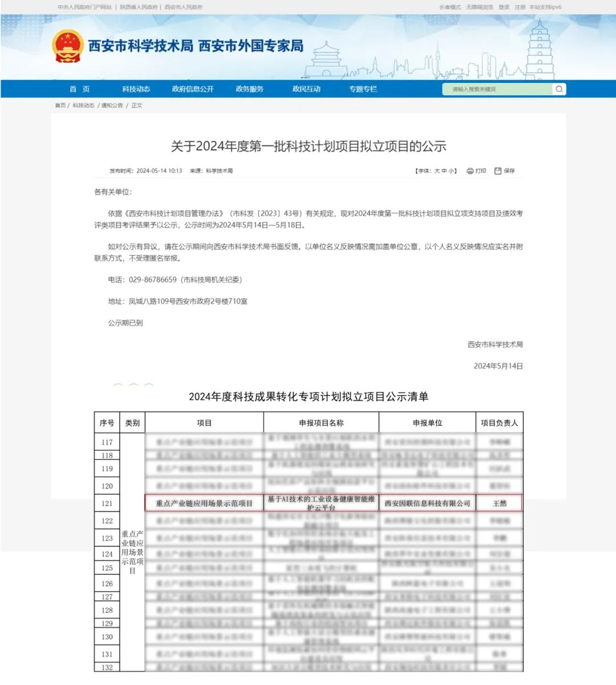Screen dimensions: 616x685
Task: Click the 登录 link
Action: [504, 7]
